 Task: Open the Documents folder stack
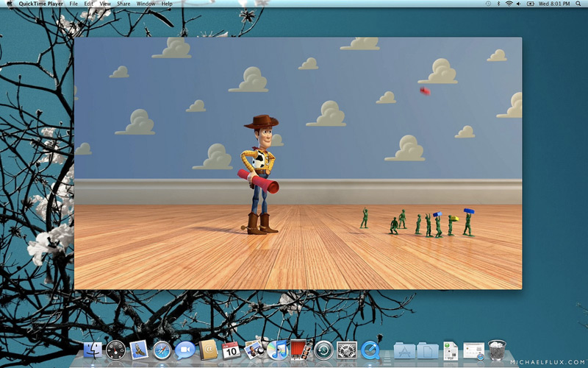tap(428, 350)
